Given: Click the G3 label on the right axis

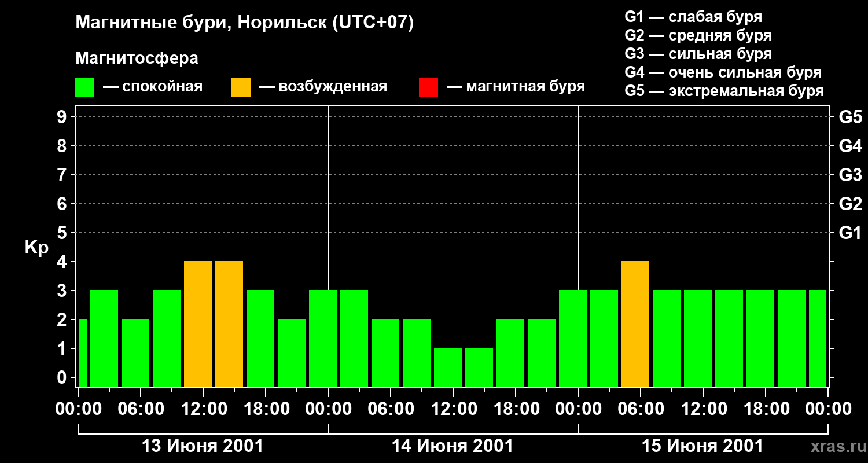Looking at the screenshot, I should [x=850, y=175].
